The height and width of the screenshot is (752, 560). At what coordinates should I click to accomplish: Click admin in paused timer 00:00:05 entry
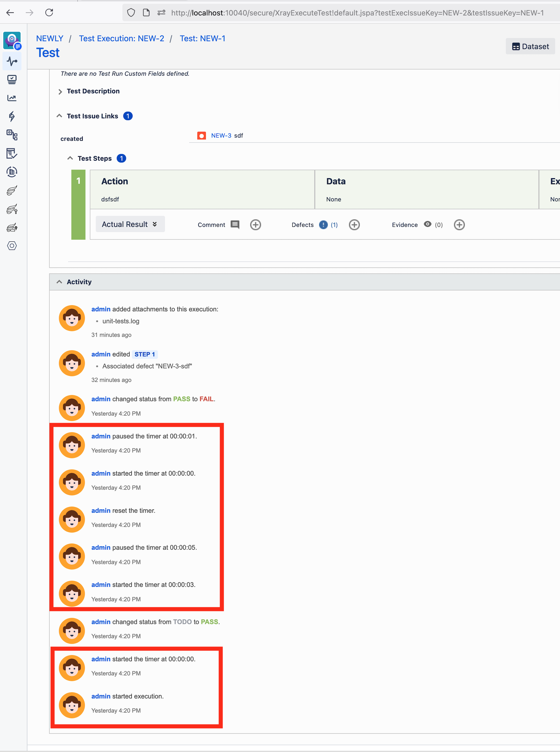pos(101,548)
